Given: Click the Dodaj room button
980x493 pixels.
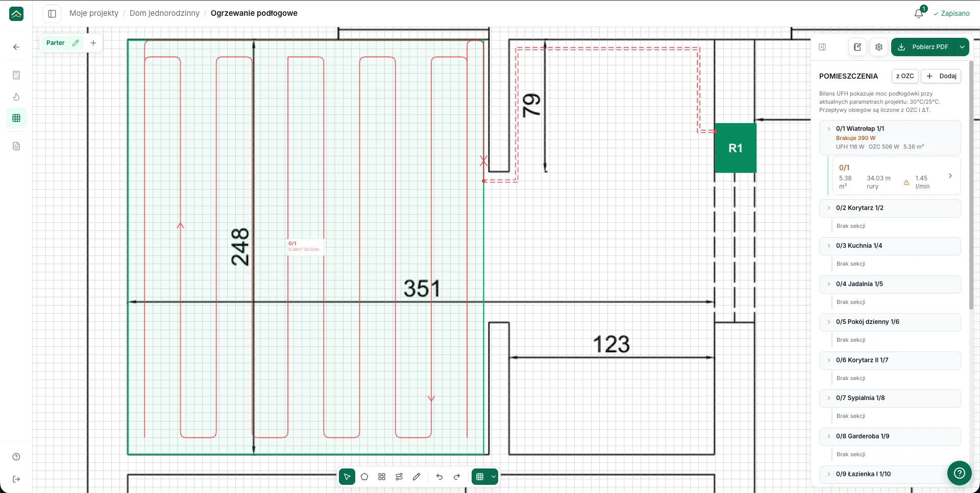Looking at the screenshot, I should point(941,76).
